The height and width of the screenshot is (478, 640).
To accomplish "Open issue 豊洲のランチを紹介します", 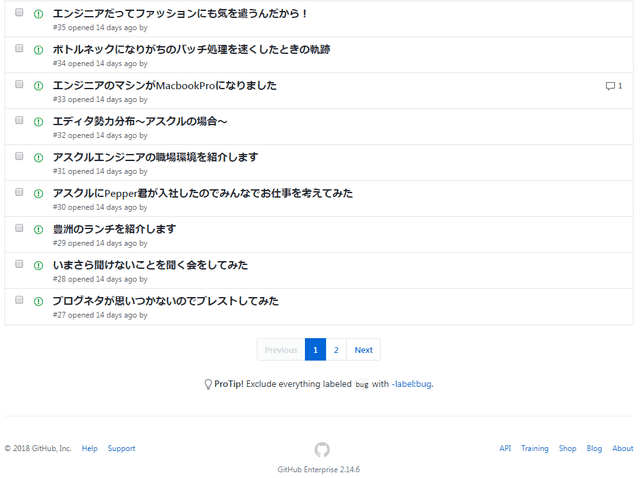I will tap(114, 229).
